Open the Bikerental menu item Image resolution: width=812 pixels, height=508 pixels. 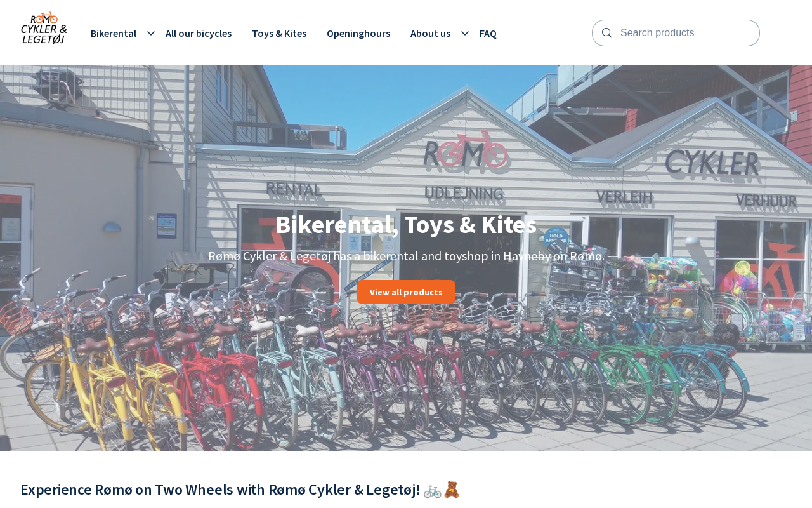click(114, 33)
